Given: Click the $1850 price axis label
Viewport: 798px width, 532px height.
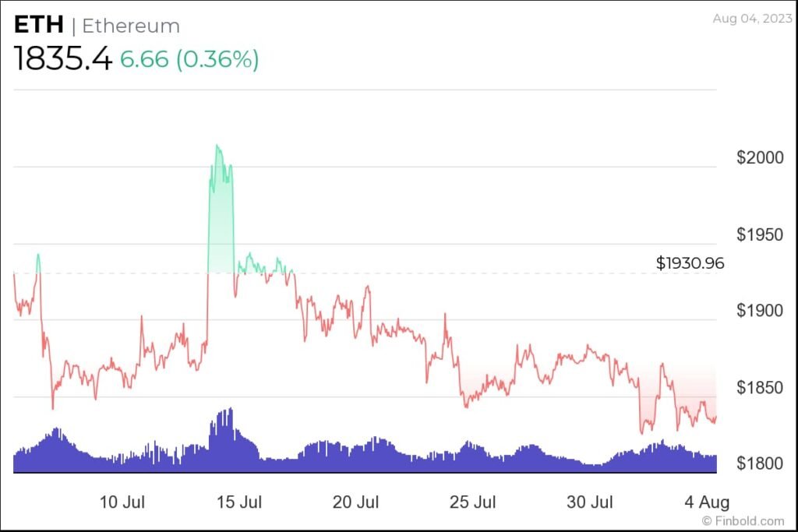Looking at the screenshot, I should [761, 388].
